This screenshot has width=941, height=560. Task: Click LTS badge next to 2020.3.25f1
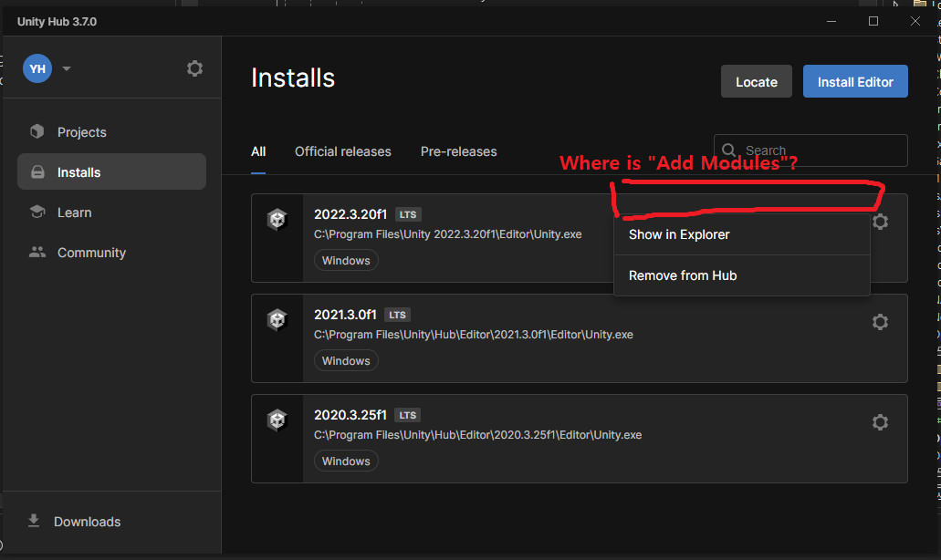click(x=408, y=415)
